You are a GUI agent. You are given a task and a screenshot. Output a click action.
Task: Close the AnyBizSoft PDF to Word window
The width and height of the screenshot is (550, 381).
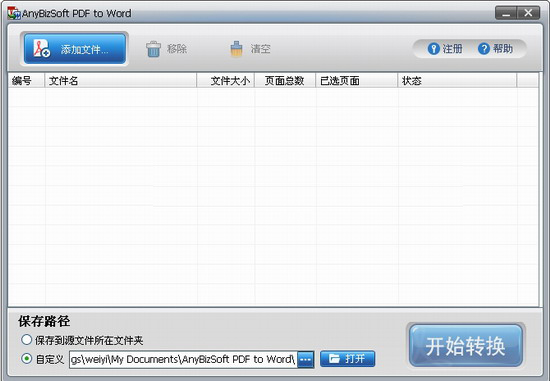click(x=528, y=13)
